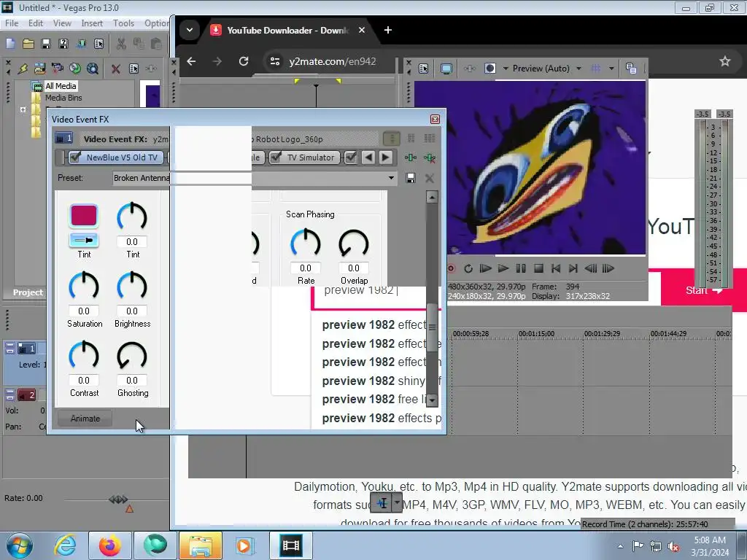Open the Edit menu
Viewport: 747px width, 560px height.
(35, 23)
